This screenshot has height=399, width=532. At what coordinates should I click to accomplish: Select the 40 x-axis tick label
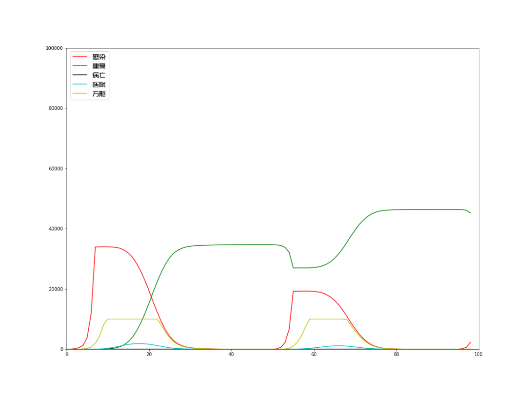(232, 355)
